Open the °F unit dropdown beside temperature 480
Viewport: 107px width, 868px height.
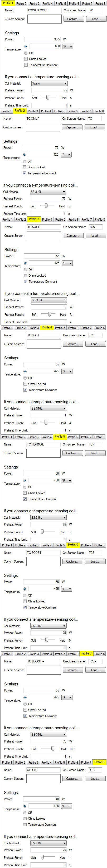67,480
